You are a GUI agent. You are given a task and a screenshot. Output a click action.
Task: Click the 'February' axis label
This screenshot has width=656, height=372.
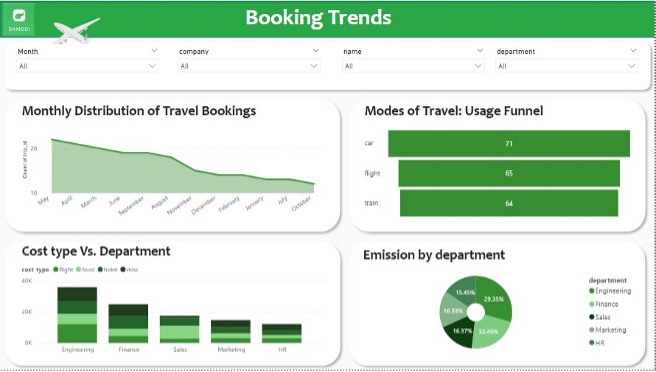pos(229,204)
